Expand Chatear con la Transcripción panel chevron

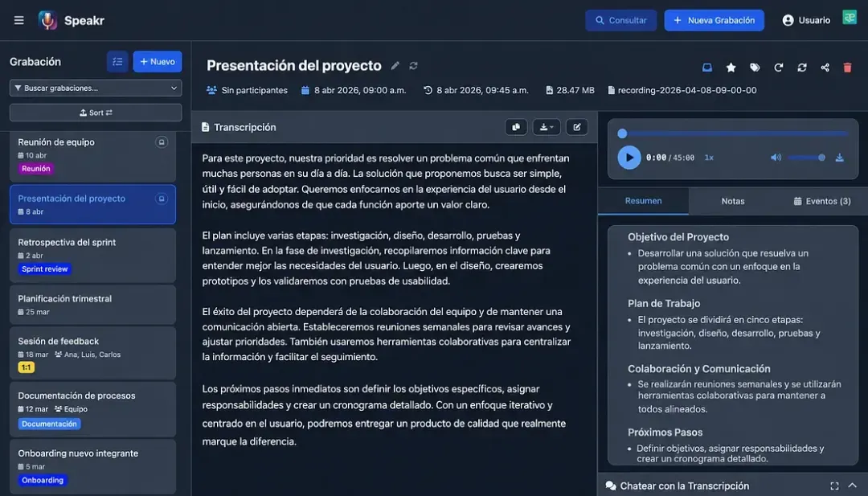pyautogui.click(x=852, y=486)
